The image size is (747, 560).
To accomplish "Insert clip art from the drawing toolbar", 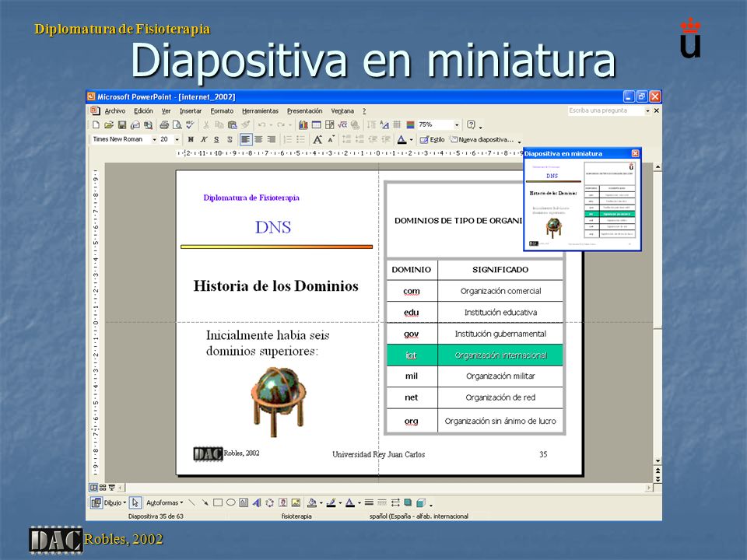I will point(283,502).
